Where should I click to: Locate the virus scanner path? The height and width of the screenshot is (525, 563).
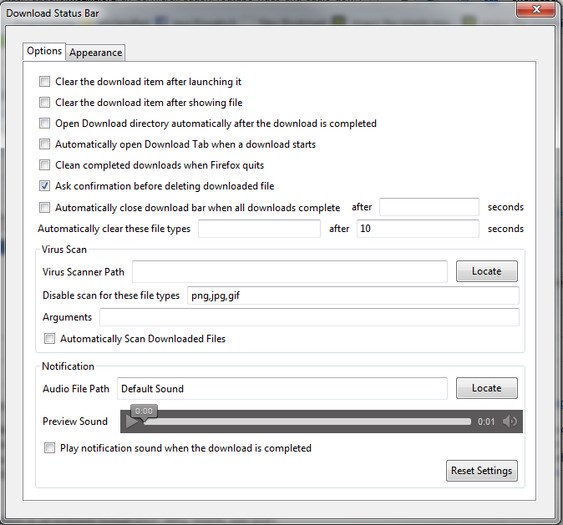(x=487, y=271)
